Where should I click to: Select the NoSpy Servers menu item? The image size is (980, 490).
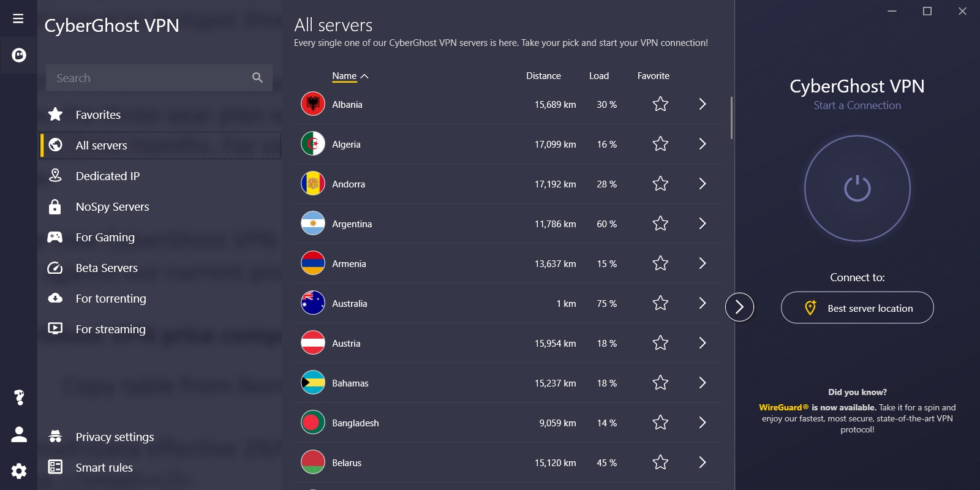112,206
